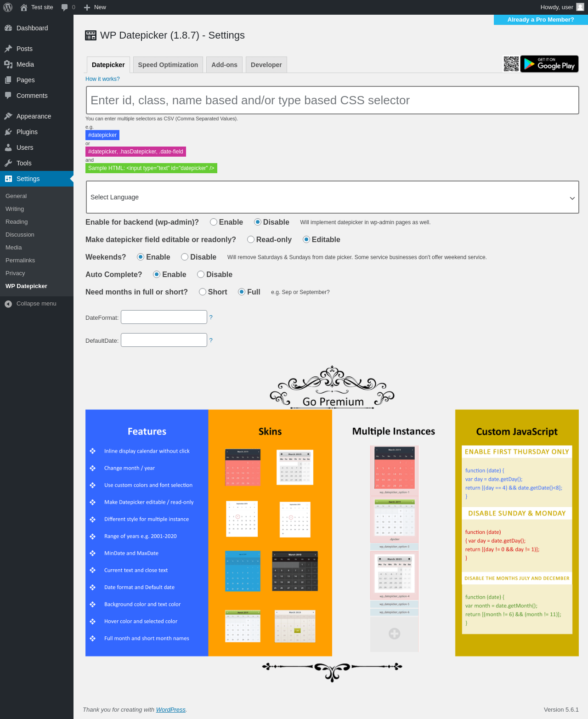This screenshot has width=588, height=719.
Task: Open user avatar in admin bar
Action: (580, 7)
